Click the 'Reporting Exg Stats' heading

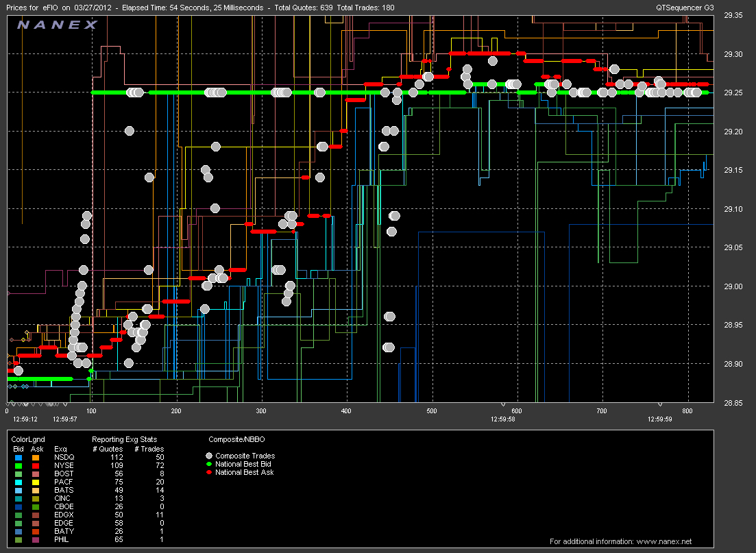(x=124, y=439)
